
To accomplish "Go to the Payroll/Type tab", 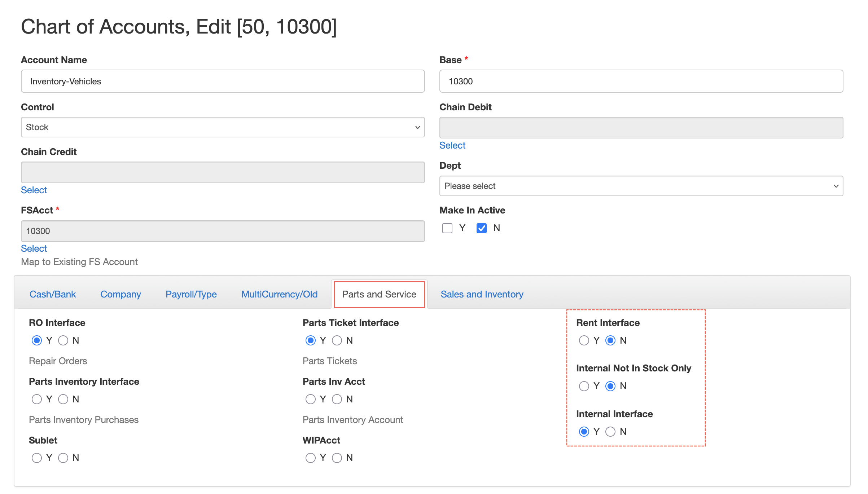I will coord(191,294).
